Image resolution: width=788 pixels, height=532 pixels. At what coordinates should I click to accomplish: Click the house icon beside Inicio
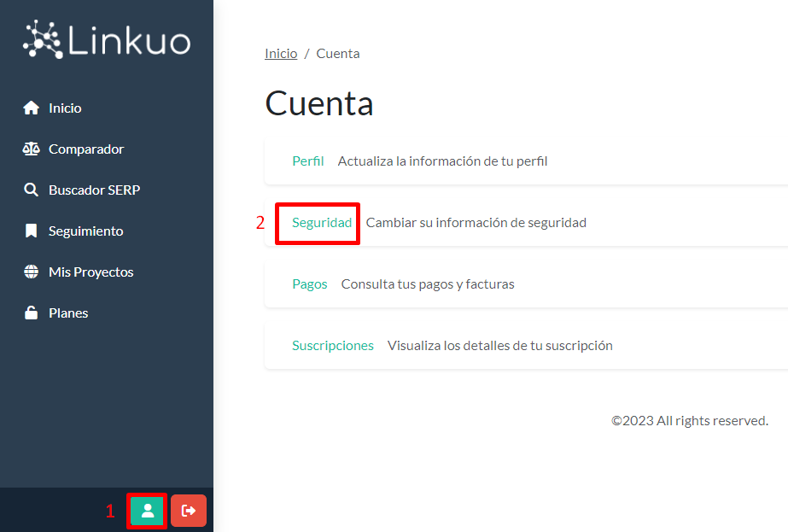32,108
